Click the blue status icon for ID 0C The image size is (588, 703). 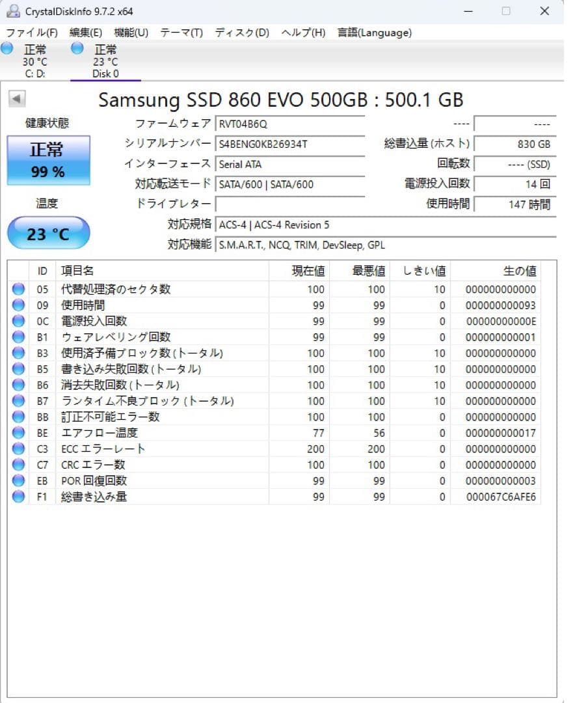click(x=18, y=321)
